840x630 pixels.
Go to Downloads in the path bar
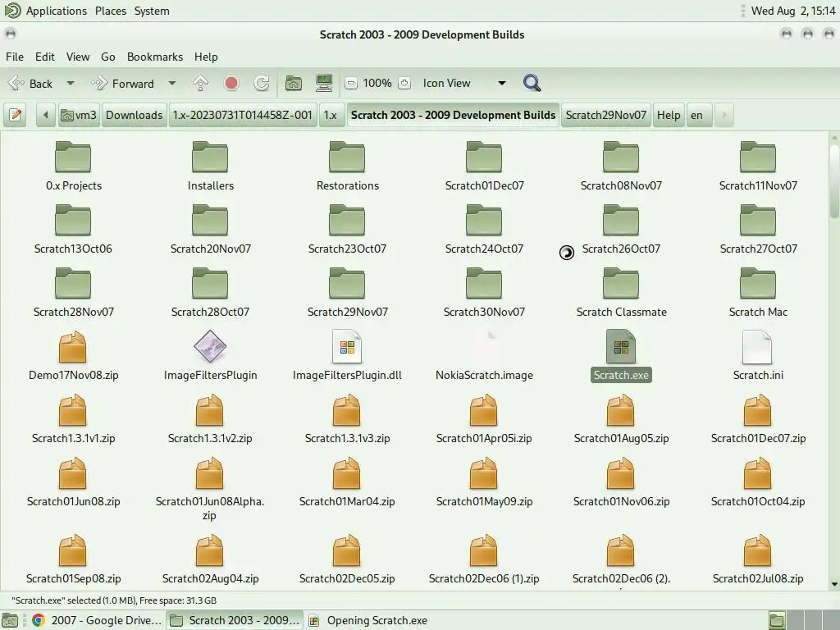[x=134, y=115]
